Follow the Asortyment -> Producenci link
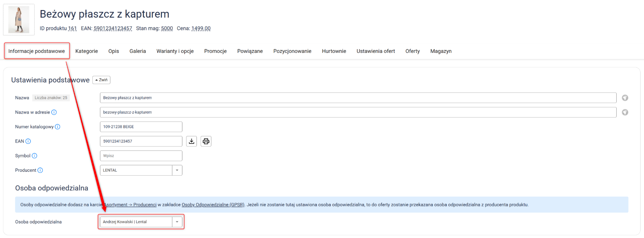This screenshot has width=644, height=238. [131, 205]
